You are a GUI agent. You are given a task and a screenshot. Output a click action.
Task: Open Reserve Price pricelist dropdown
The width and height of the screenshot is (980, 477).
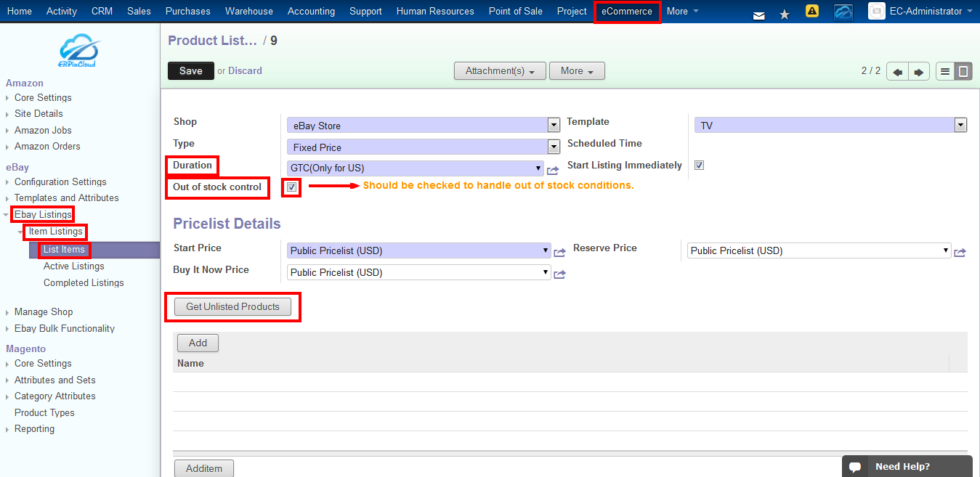coord(819,250)
